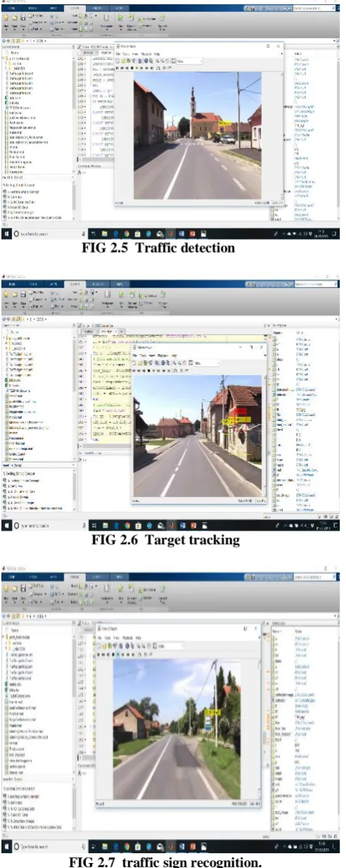Close the Movie Player window in Traffic detection figure

pyautogui.click(x=279, y=45)
